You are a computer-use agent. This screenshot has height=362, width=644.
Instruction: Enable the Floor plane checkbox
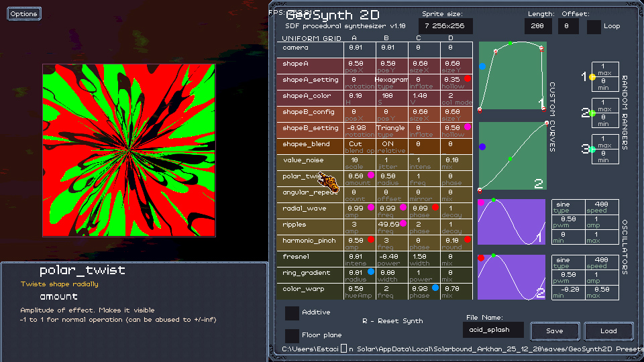[292, 336]
